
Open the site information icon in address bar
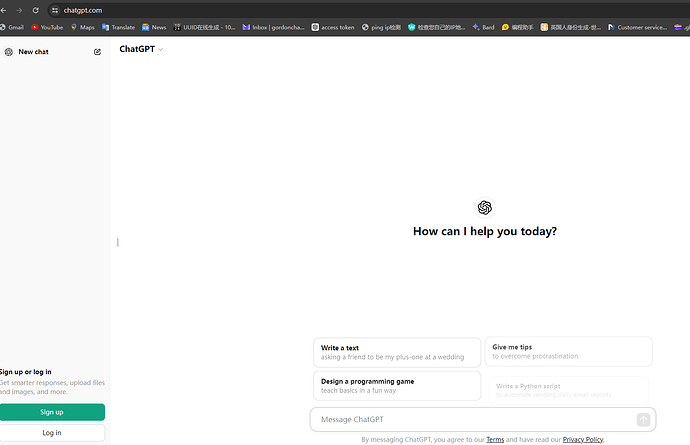55,10
